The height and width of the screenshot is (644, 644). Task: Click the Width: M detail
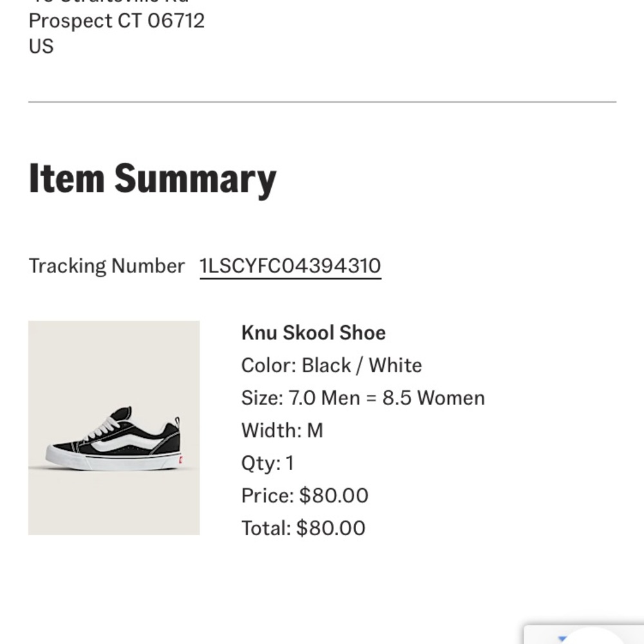coord(282,430)
